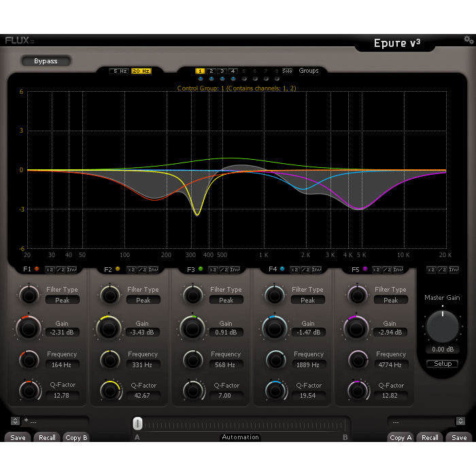Viewport: 476px width, 476px height.
Task: Click the F4 /2 button
Action: click(x=305, y=269)
